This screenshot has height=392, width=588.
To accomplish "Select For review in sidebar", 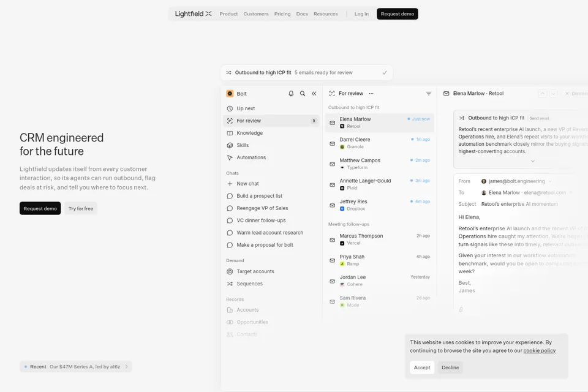I will (271, 121).
